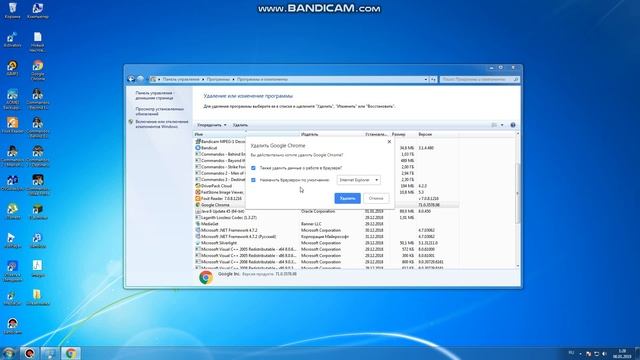Click Удалить in the programs list toolbar

click(240, 125)
